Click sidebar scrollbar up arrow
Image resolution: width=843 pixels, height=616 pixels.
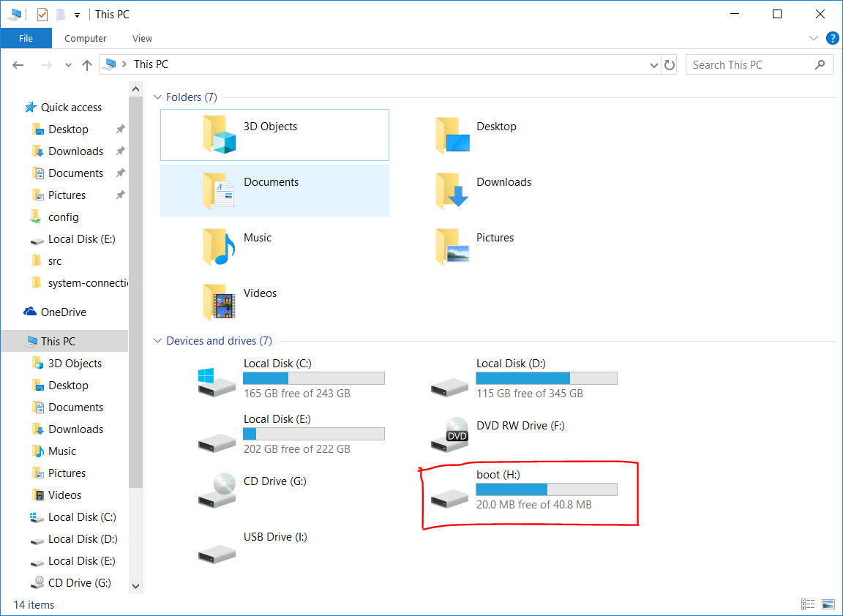136,89
